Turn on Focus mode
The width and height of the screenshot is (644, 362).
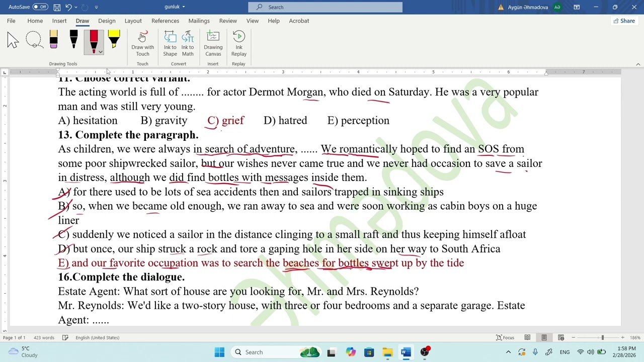[505, 338]
